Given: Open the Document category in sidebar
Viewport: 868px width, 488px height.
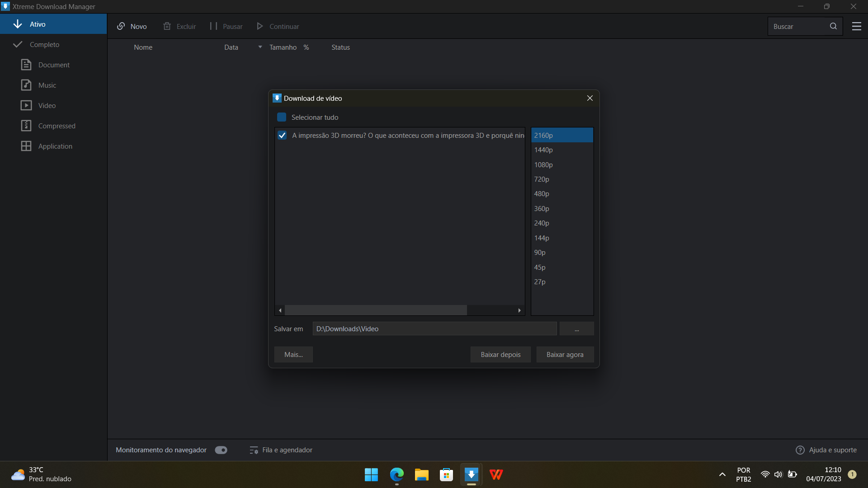Looking at the screenshot, I should click(53, 65).
